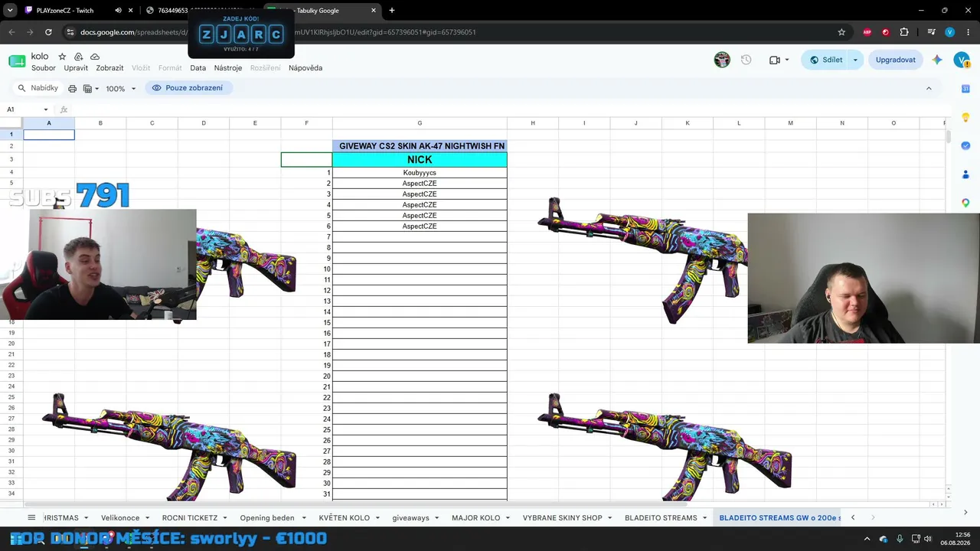Open the Upravit menu

pos(76,68)
